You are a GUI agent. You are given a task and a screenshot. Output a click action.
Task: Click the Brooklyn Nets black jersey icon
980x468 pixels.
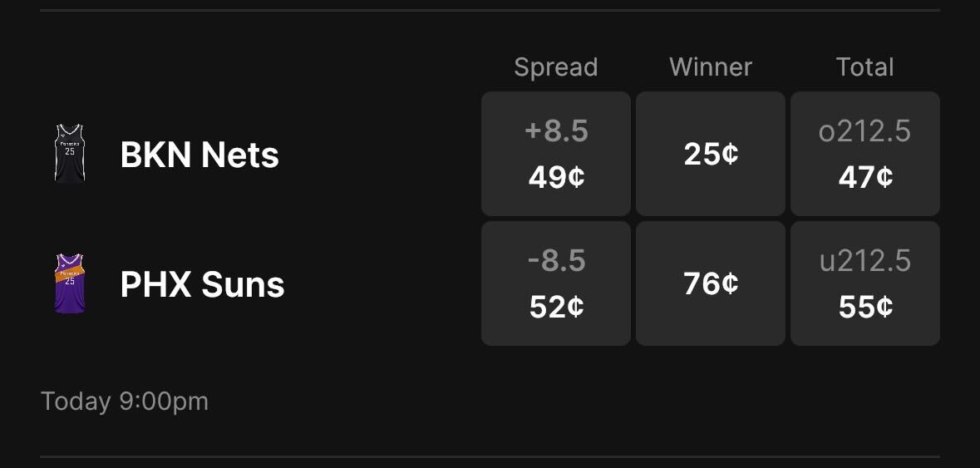tap(70, 154)
